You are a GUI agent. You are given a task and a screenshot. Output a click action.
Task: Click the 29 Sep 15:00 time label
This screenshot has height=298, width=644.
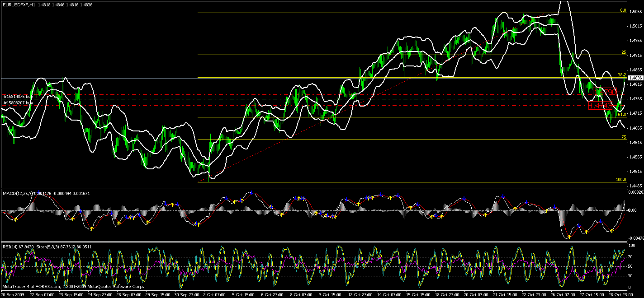(158, 294)
